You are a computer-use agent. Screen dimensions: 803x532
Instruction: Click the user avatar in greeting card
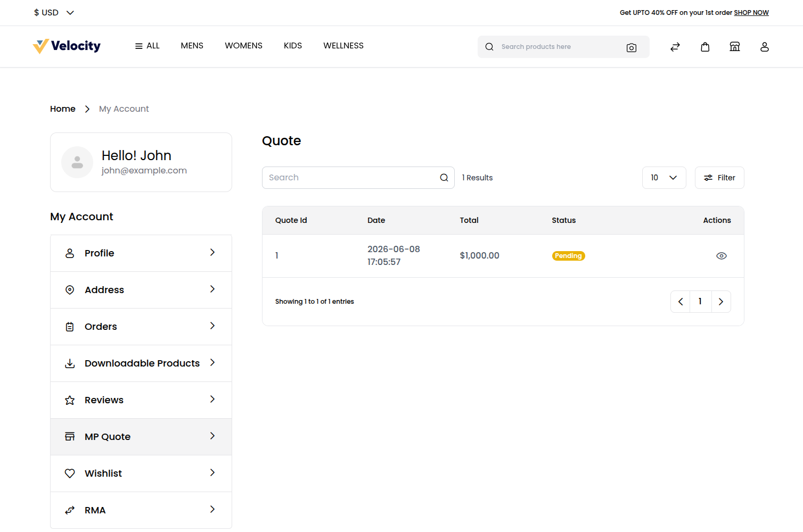[77, 162]
